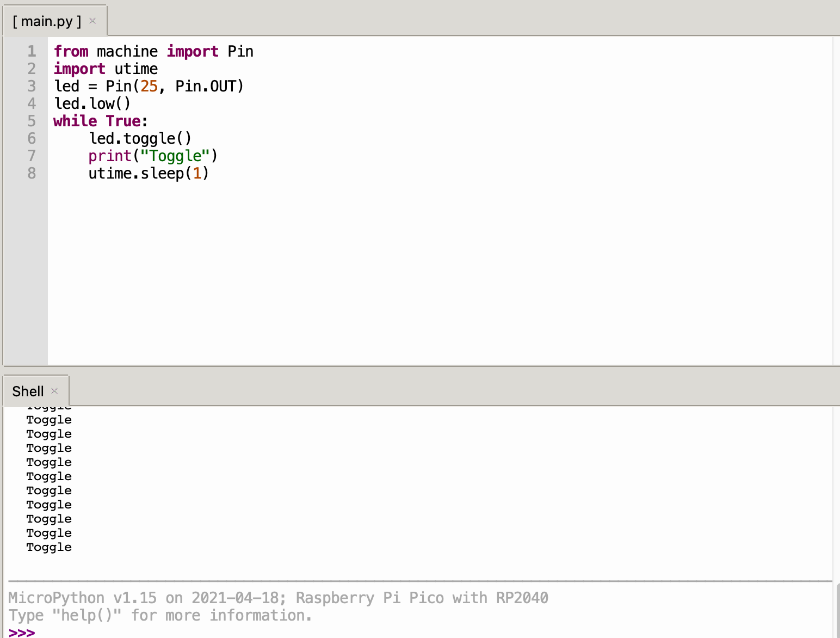Click the shell prompt >>> input line
The height and width of the screenshot is (638, 840).
[420, 632]
